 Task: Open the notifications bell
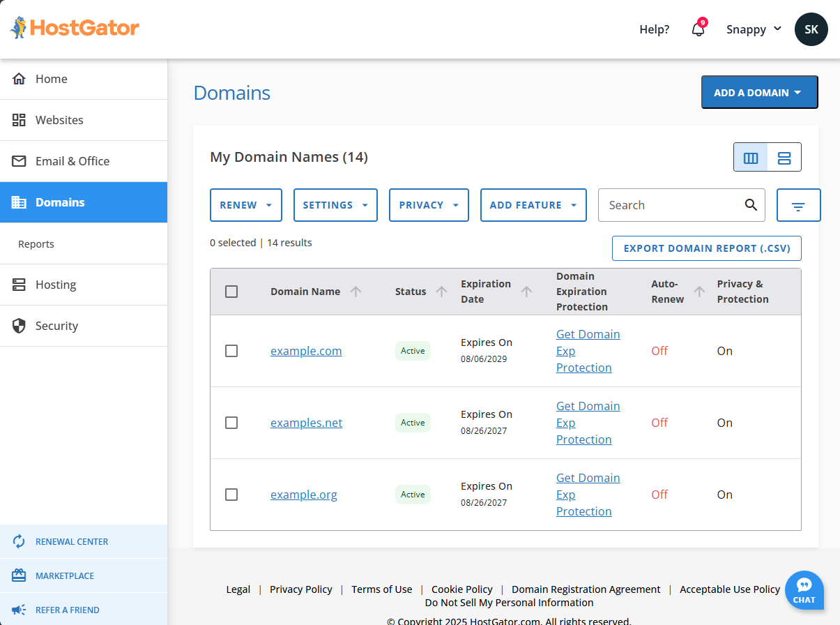click(698, 29)
